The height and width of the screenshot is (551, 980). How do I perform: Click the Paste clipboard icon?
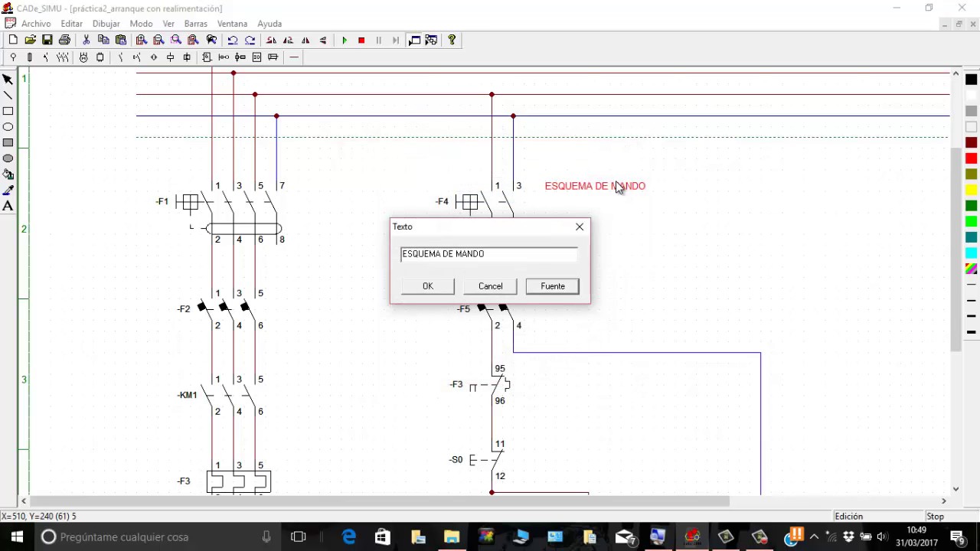pos(121,40)
